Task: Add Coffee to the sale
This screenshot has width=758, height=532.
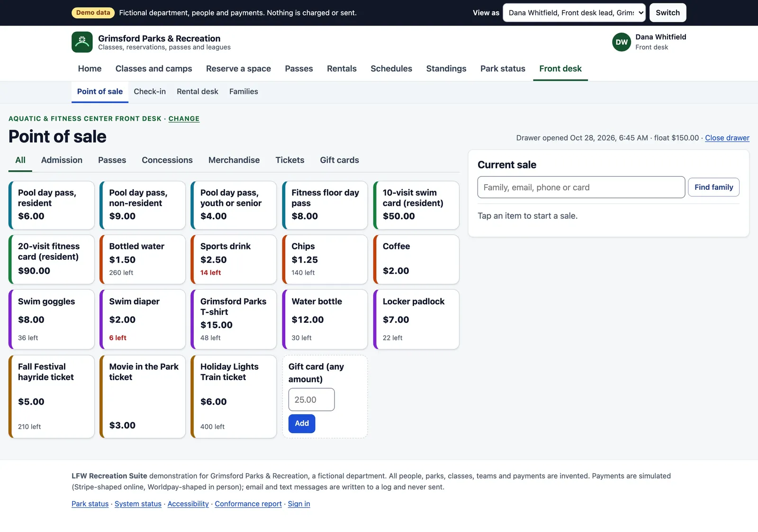Action: pos(416,259)
